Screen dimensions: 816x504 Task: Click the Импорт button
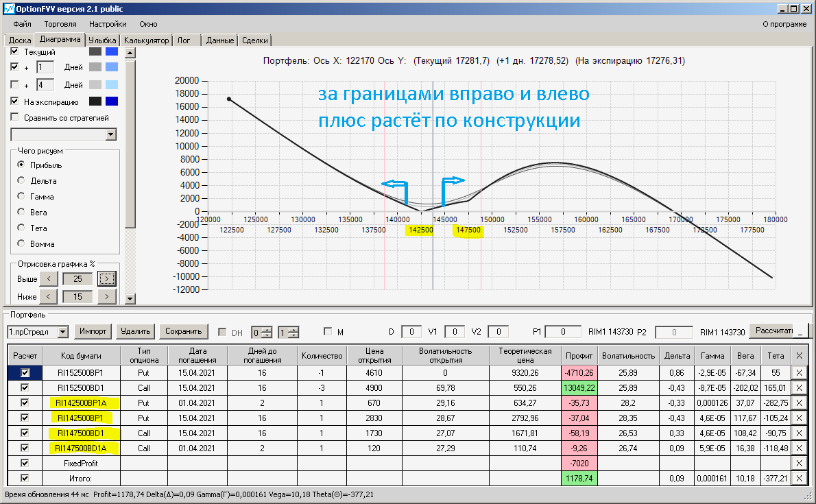point(93,331)
